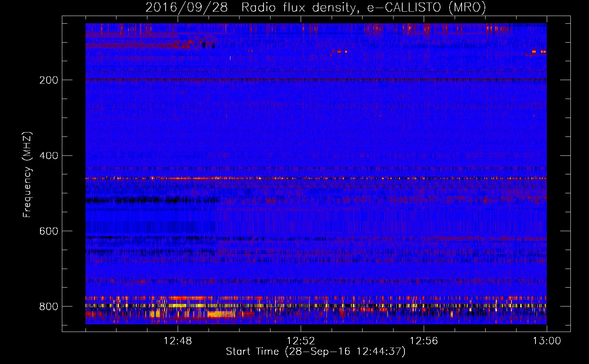Viewport: 589px width, 364px height.
Task: Click the '12:56' time tick label
Action: [x=424, y=341]
